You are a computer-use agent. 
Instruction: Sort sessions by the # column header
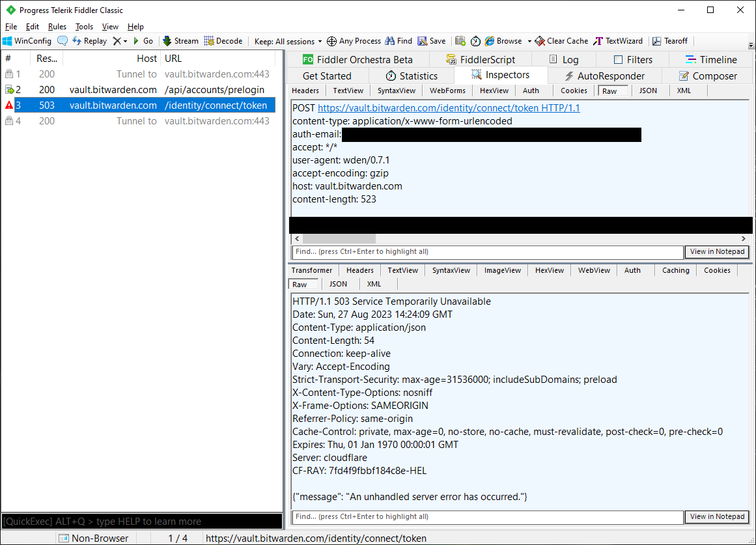pyautogui.click(x=16, y=59)
